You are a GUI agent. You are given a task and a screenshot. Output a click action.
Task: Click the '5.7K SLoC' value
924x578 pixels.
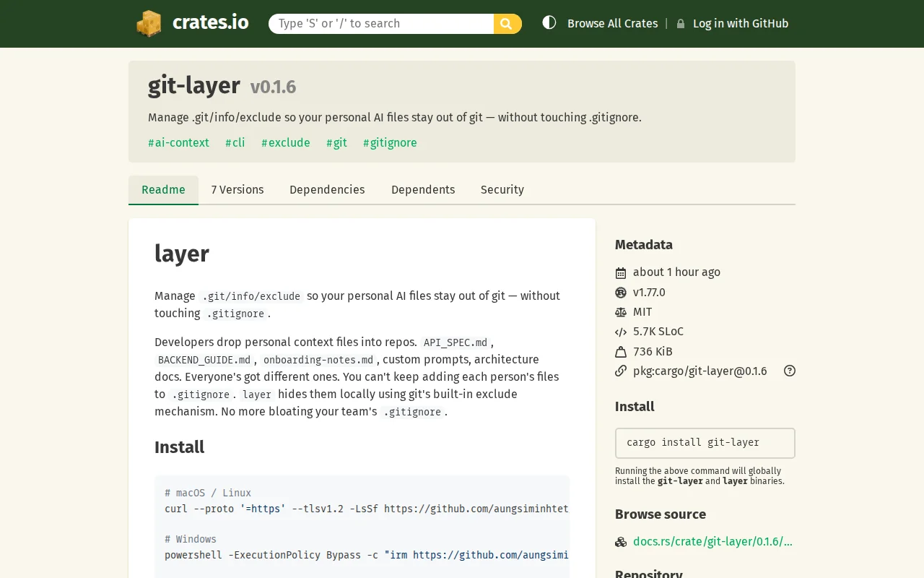pos(658,332)
